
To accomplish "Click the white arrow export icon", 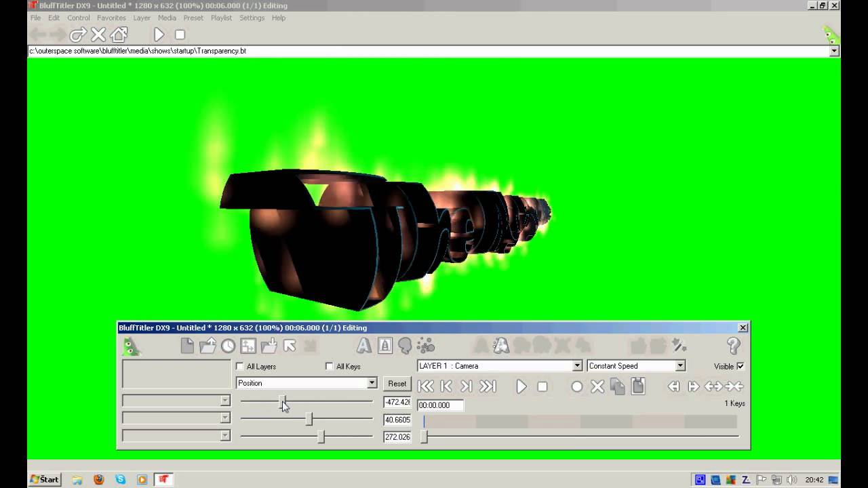I will (290, 346).
